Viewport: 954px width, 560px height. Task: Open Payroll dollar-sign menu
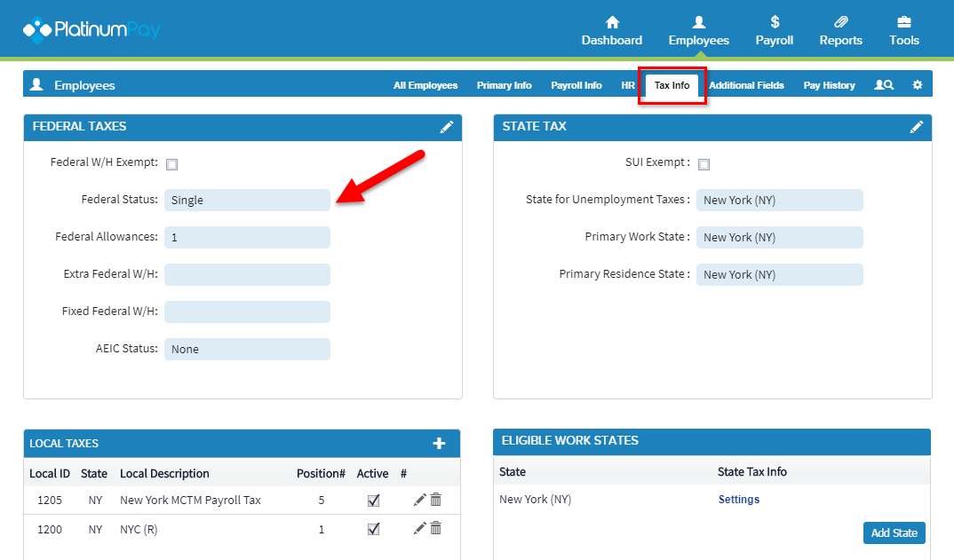pyautogui.click(x=774, y=32)
